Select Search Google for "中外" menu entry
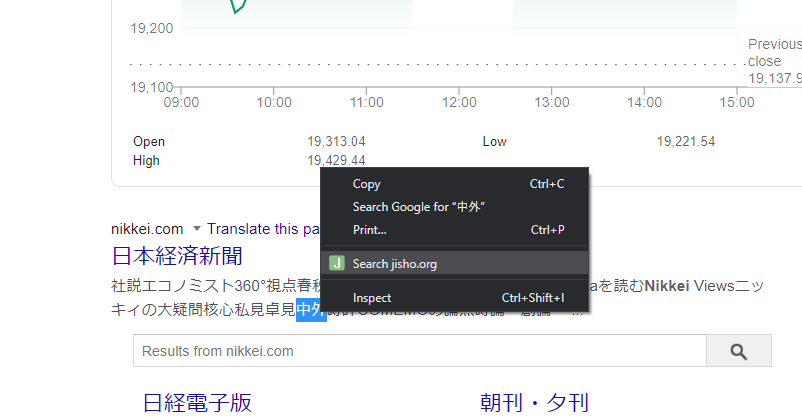The image size is (802, 419). pos(454,207)
